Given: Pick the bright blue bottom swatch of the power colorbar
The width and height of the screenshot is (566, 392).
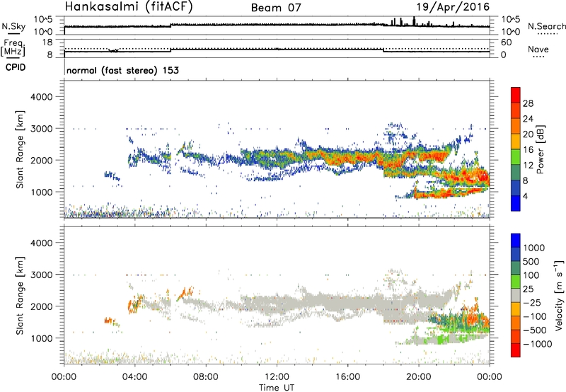Looking at the screenshot, I should 516,204.
